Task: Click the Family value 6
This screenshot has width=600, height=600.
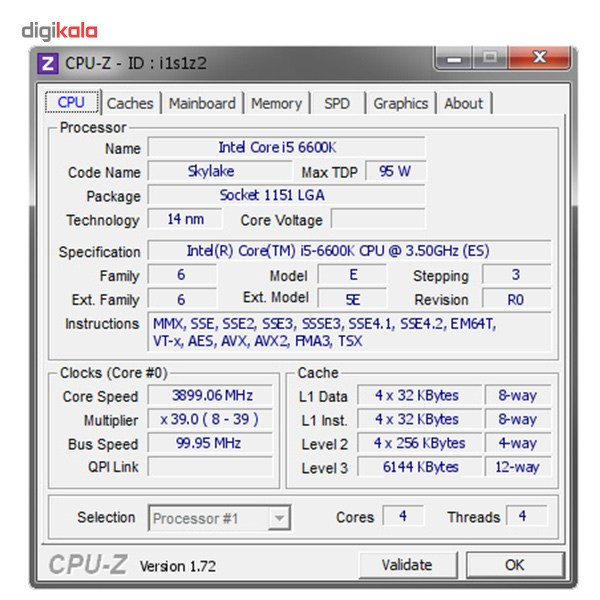Action: point(182,275)
